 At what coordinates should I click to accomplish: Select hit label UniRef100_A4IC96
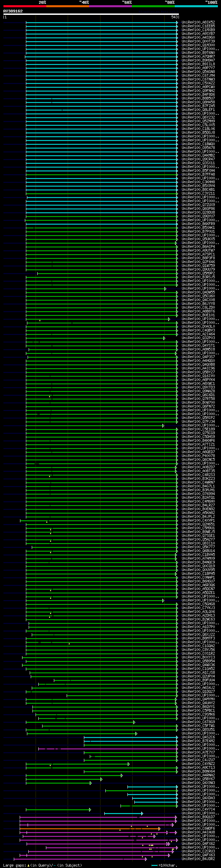point(198,368)
